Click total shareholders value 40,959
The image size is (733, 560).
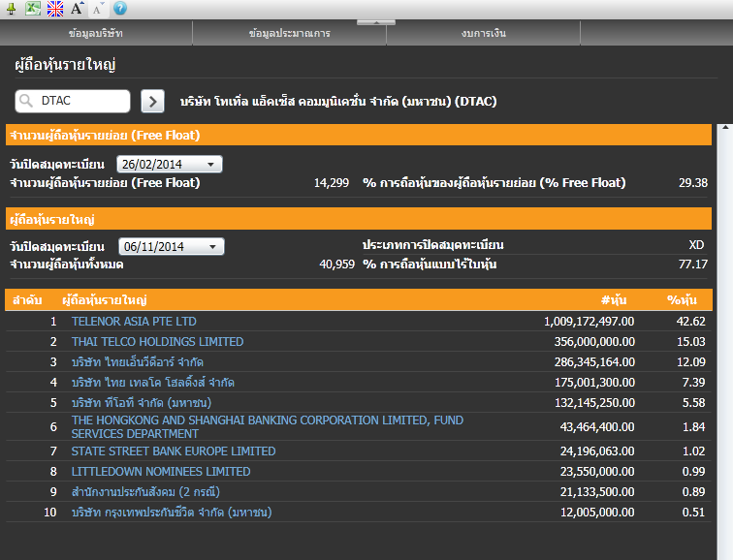pyautogui.click(x=337, y=264)
